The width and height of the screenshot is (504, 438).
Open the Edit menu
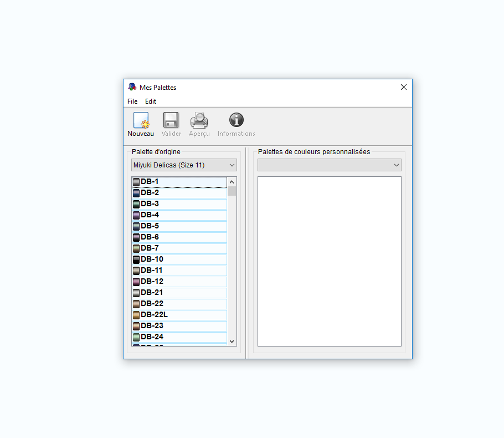point(150,101)
